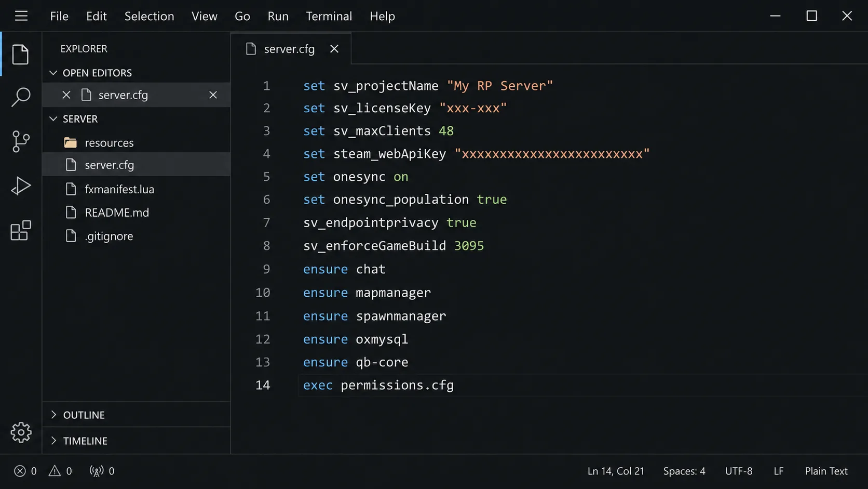The width and height of the screenshot is (868, 489).
Task: Click the .gitignore file icon
Action: click(71, 236)
